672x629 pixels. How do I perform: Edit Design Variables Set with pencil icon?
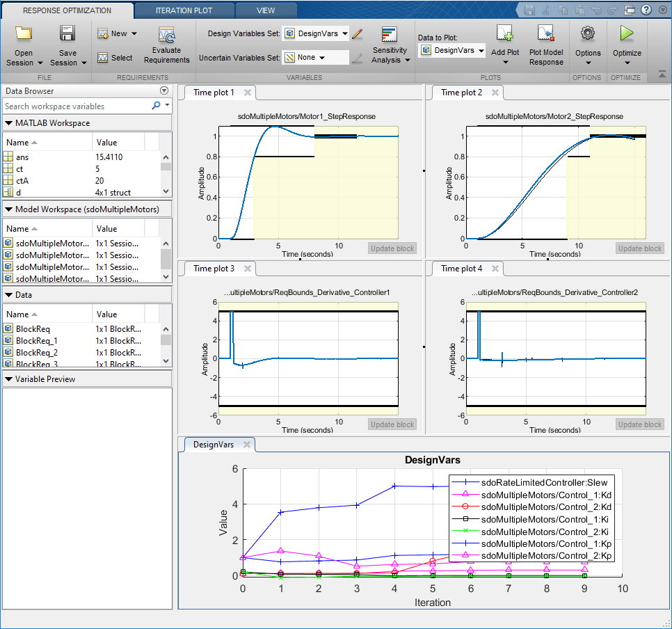[358, 33]
